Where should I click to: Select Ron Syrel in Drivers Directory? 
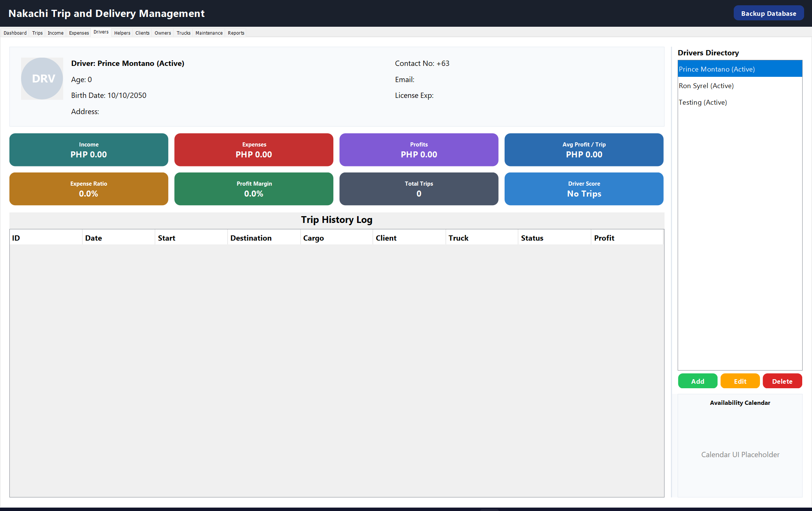[x=740, y=85]
